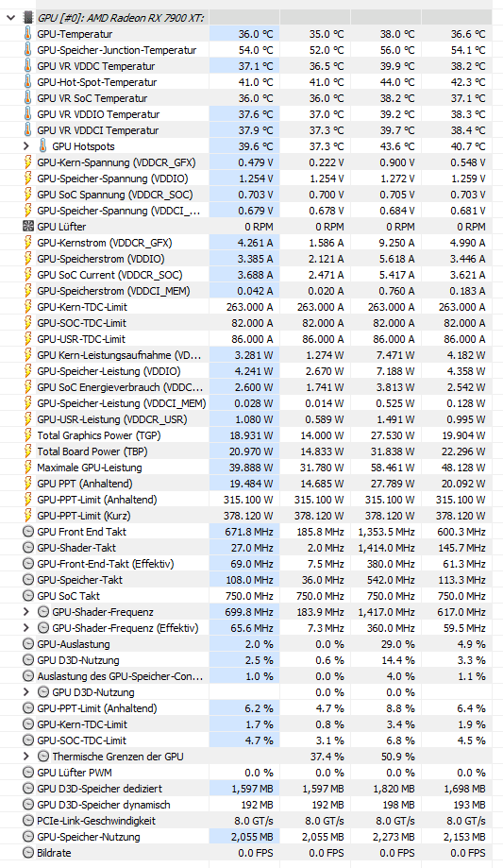Viewport: 503px width, 868px height.
Task: Click lightning icon of Total Graphics Power (TGP)
Action: [27, 435]
